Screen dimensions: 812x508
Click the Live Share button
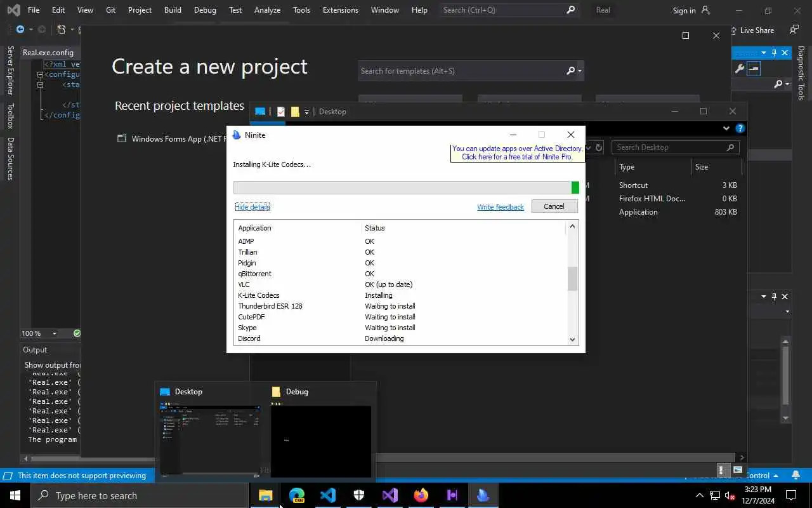coord(752,30)
